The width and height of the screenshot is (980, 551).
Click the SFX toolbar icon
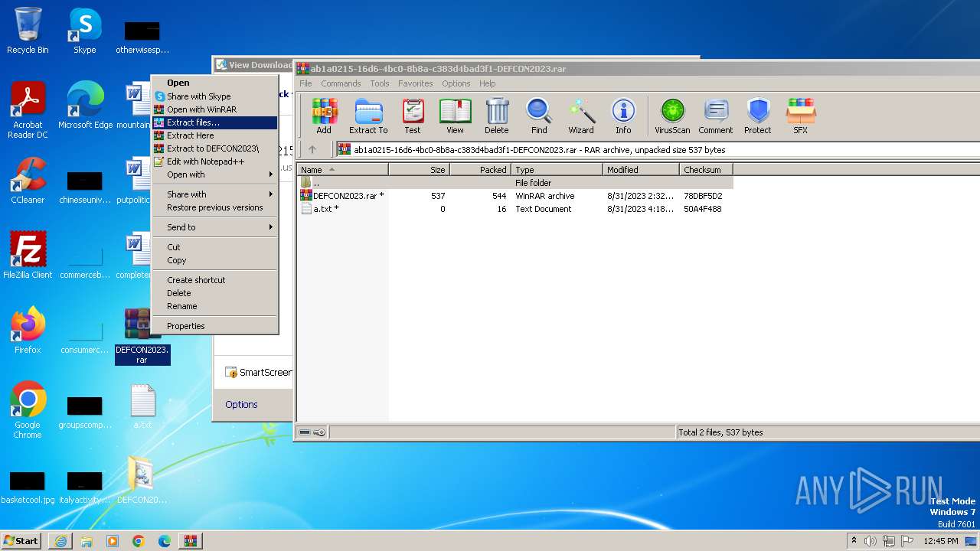coord(800,116)
